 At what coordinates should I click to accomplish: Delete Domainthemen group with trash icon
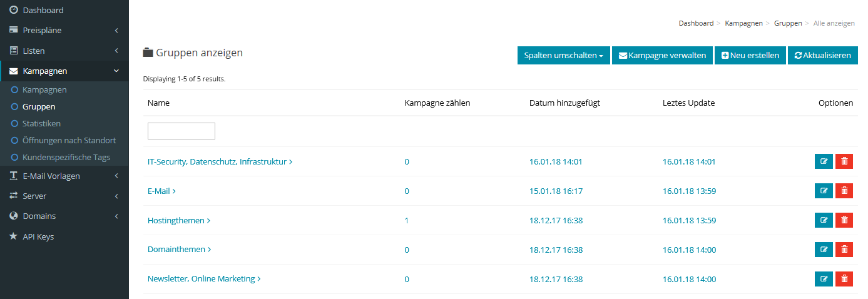(844, 250)
